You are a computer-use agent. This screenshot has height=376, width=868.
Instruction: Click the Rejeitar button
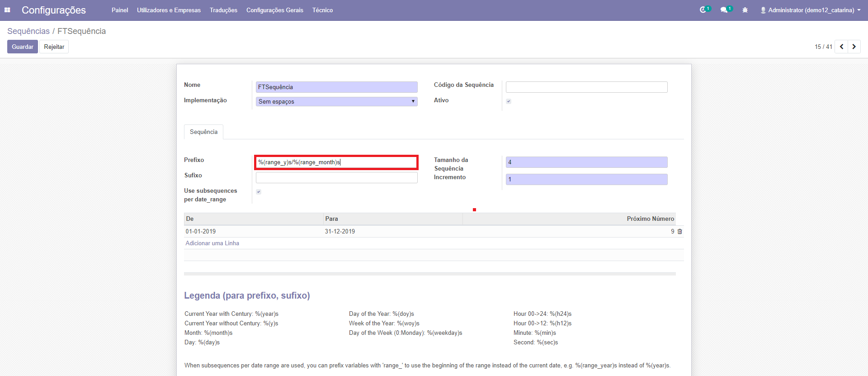54,47
